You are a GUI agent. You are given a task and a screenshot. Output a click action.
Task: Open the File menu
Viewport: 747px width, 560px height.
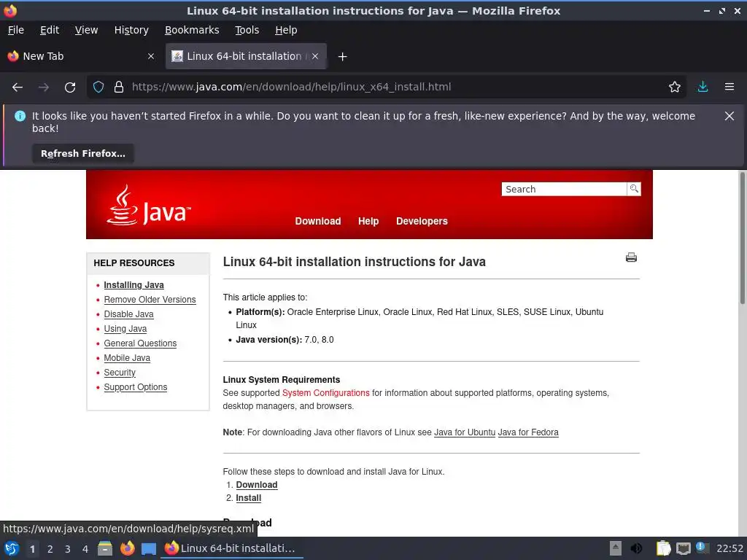16,30
